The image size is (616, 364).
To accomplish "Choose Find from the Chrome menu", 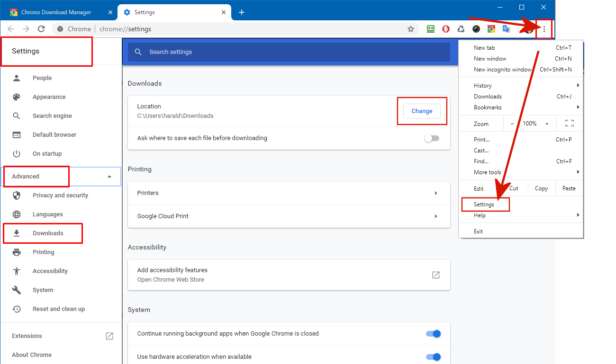I will (x=521, y=161).
